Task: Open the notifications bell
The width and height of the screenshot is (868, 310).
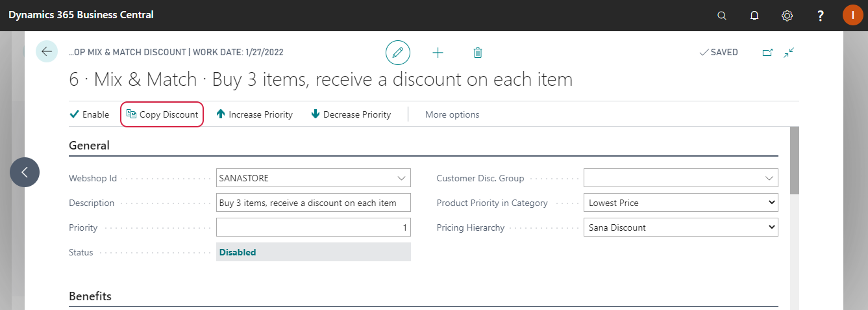Action: 754,16
